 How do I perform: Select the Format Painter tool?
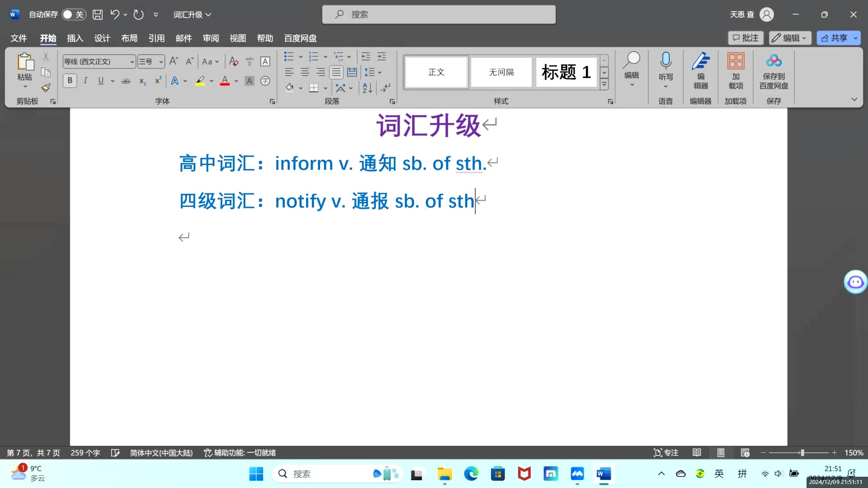click(46, 88)
